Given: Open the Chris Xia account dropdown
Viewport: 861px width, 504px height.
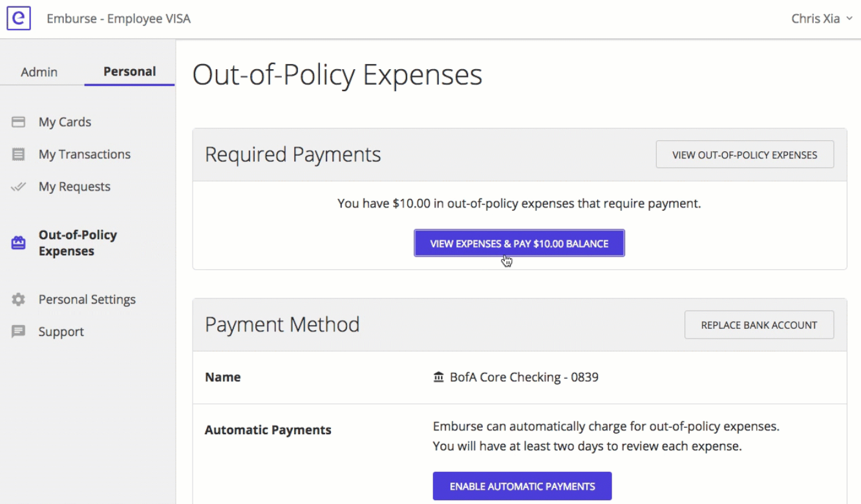Looking at the screenshot, I should 815,18.
